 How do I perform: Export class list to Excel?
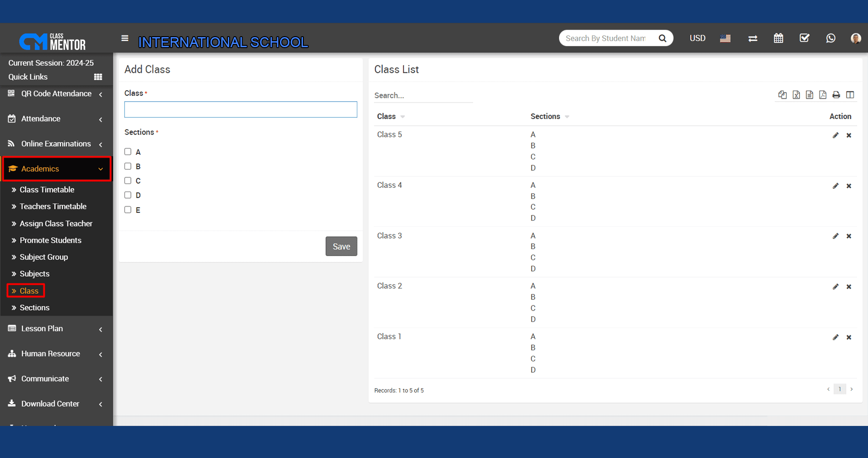(796, 95)
